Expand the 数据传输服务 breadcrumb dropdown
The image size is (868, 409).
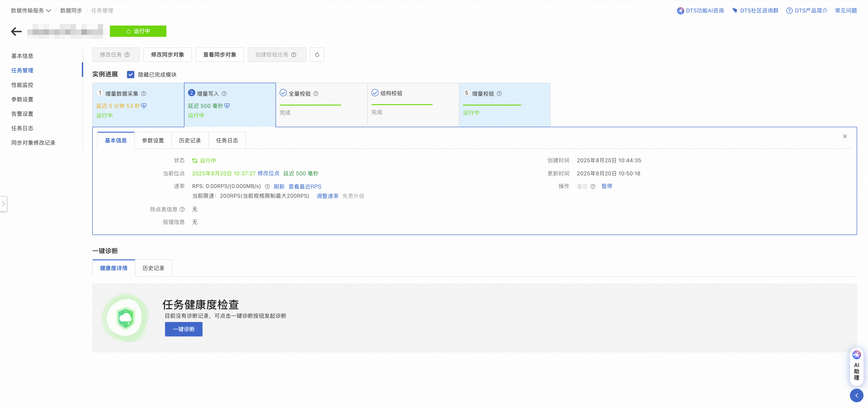click(31, 11)
